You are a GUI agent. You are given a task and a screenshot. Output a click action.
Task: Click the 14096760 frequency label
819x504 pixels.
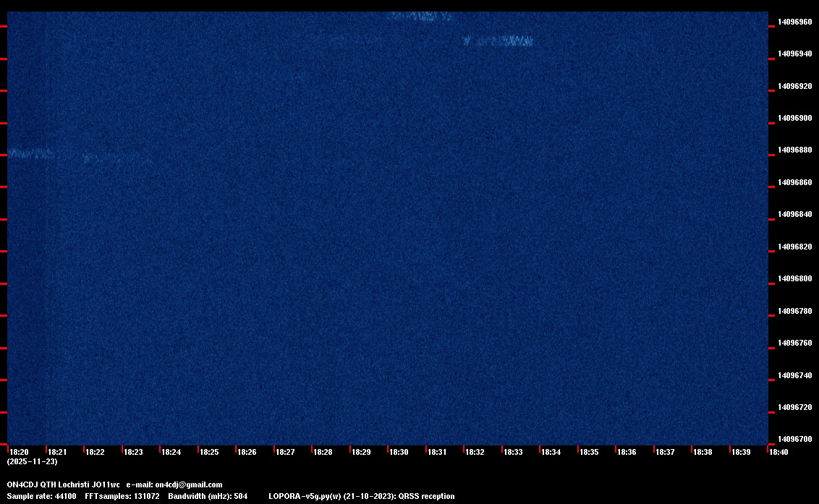795,343
